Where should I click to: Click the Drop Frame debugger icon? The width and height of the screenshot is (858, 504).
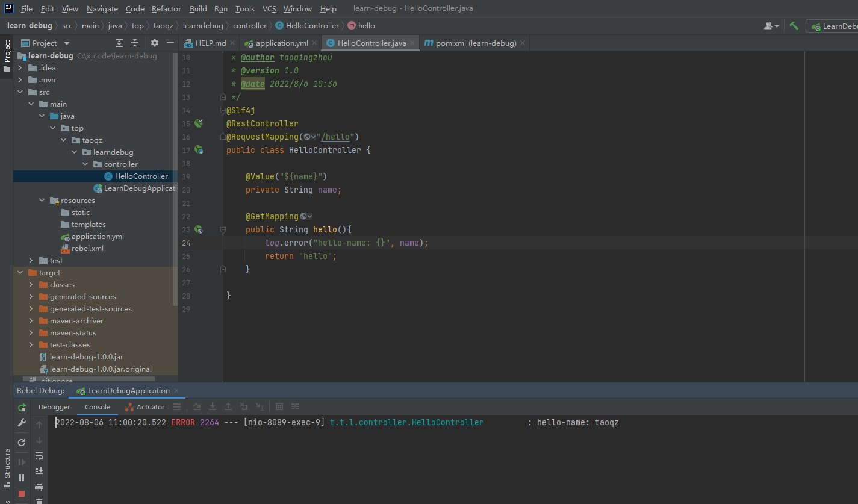[x=244, y=407]
